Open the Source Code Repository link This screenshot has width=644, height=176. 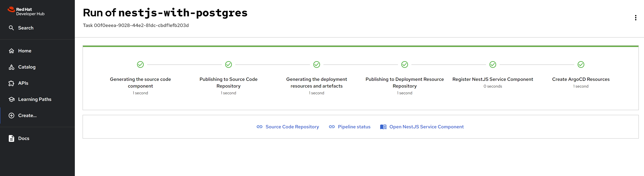pos(292,127)
